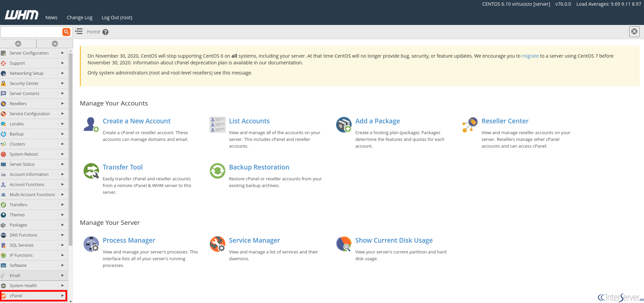Open the List Accounts link
Screen dimensions: 644x303
[249, 121]
